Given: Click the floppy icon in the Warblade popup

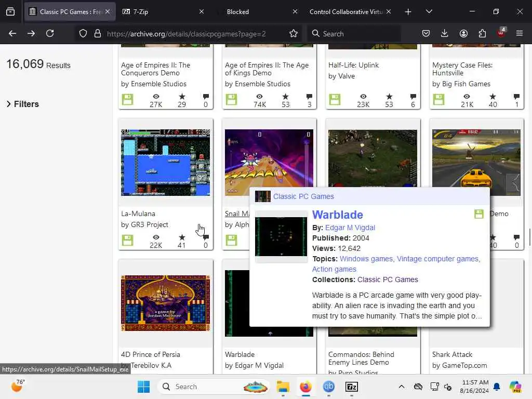Looking at the screenshot, I should [x=478, y=214].
